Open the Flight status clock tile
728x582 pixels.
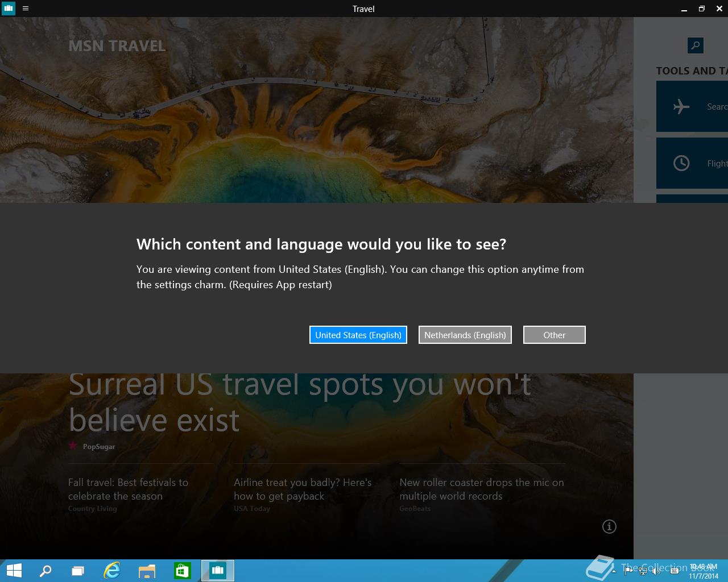click(692, 163)
